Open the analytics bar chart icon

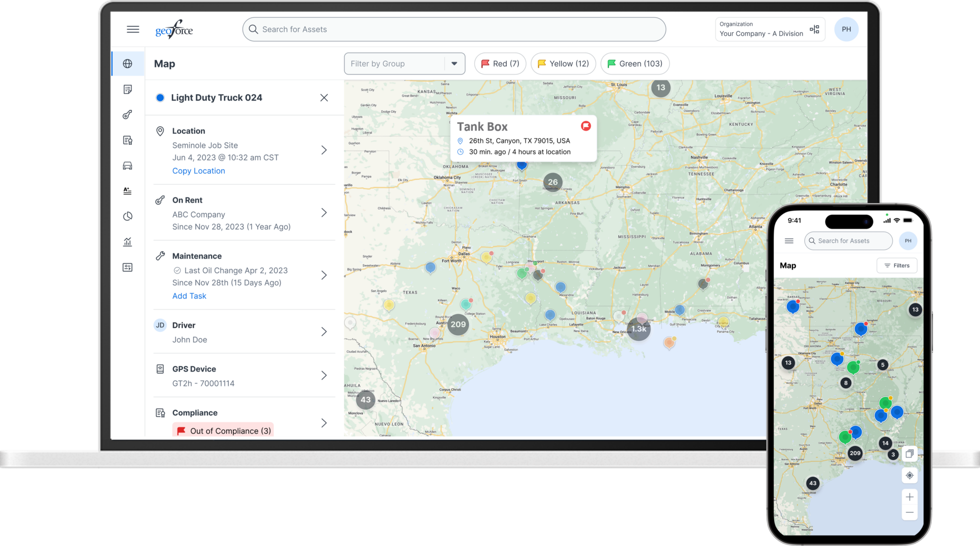127,242
